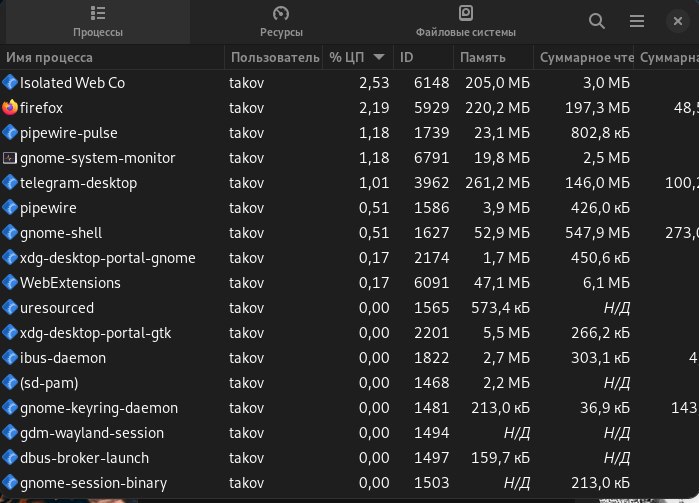Switch to the Ресурсы tab

tap(281, 21)
